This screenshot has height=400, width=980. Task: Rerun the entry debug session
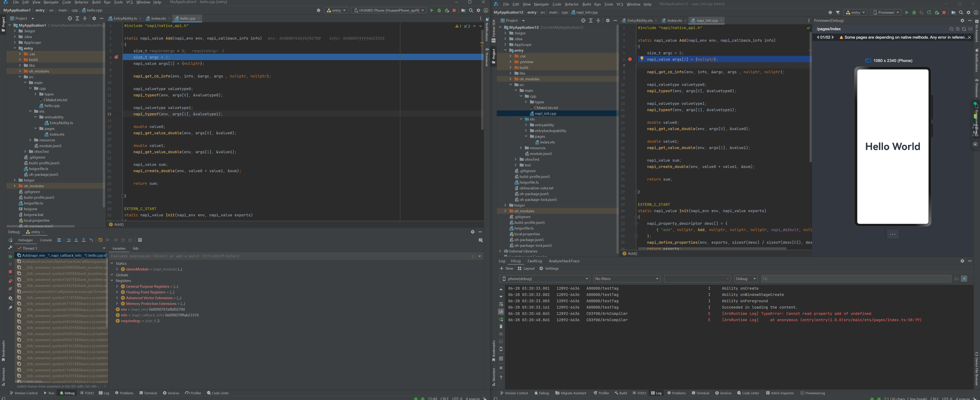[x=10, y=240]
